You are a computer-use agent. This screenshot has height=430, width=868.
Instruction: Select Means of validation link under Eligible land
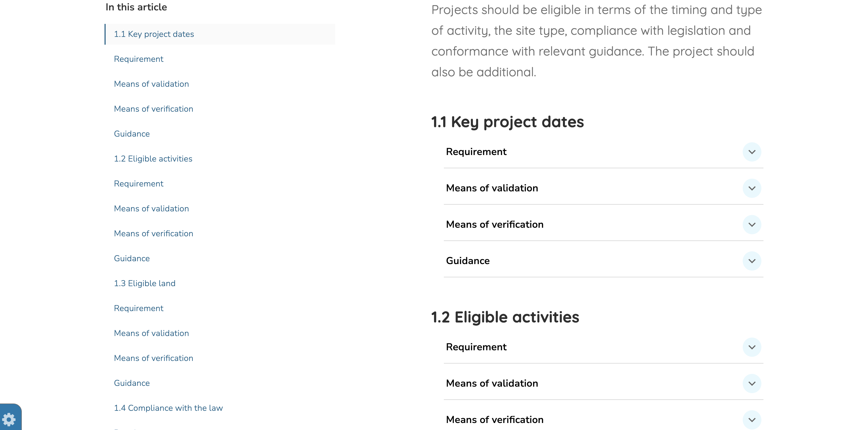[x=151, y=333]
